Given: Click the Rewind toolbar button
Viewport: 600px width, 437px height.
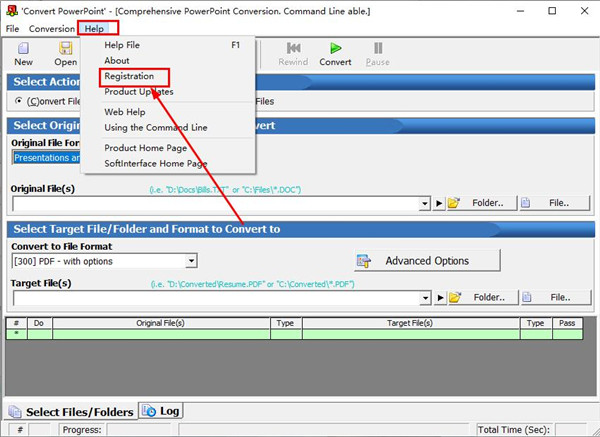Looking at the screenshot, I should [293, 54].
